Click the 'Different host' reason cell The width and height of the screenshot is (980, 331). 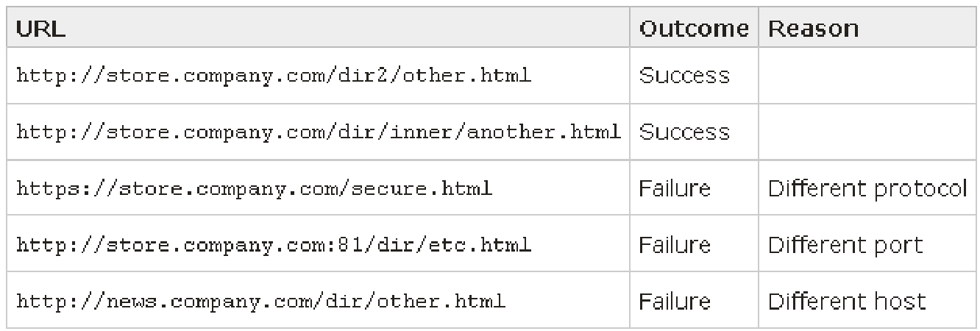click(x=867, y=300)
